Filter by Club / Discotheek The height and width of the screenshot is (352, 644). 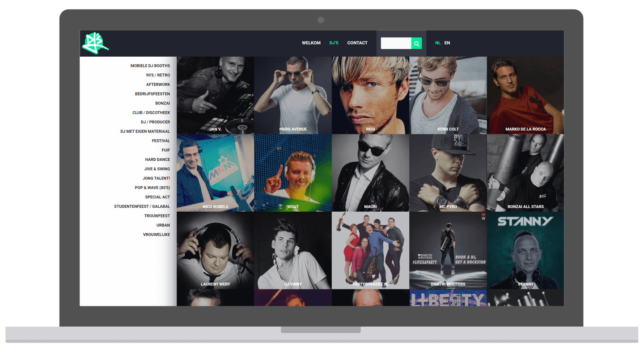pos(151,113)
